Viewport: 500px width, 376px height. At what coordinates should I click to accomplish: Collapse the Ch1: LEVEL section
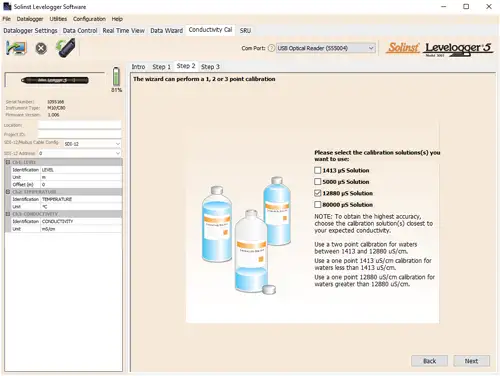pos(8,162)
